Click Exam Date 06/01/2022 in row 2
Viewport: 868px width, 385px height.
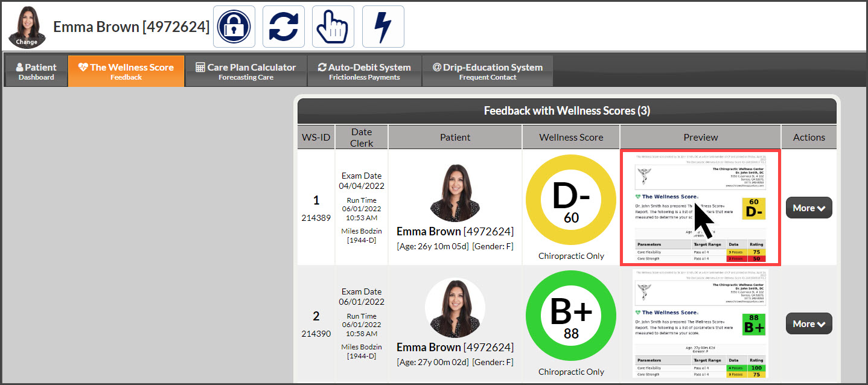click(x=362, y=297)
